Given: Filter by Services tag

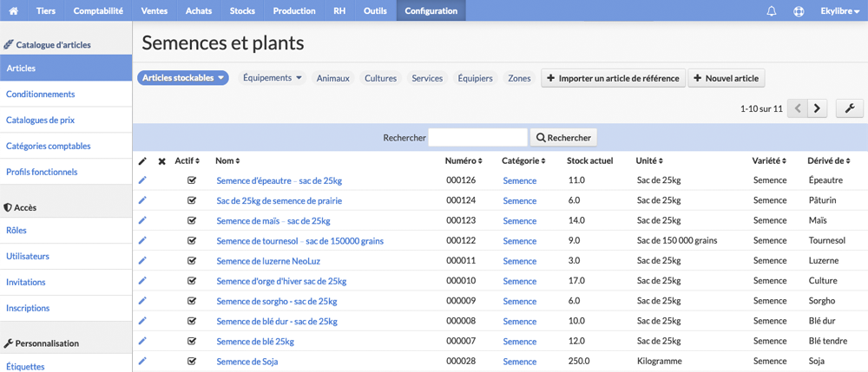Looking at the screenshot, I should coord(427,79).
